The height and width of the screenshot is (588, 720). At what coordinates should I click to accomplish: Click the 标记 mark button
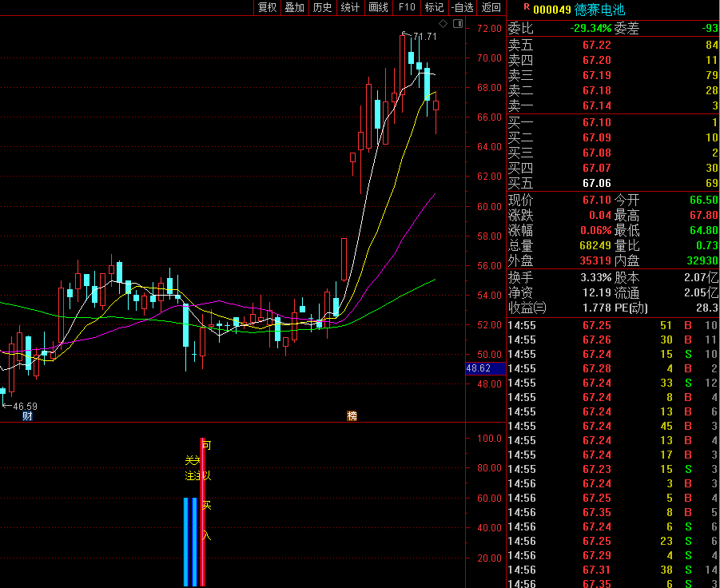[435, 7]
